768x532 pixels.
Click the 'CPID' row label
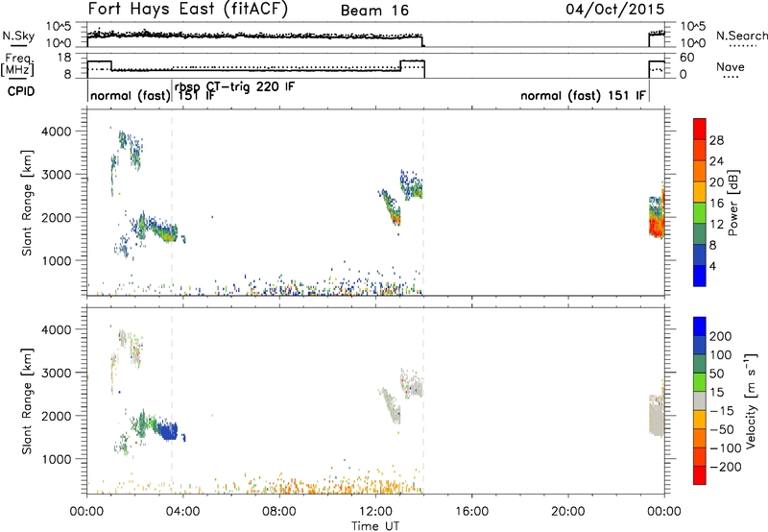tap(21, 91)
